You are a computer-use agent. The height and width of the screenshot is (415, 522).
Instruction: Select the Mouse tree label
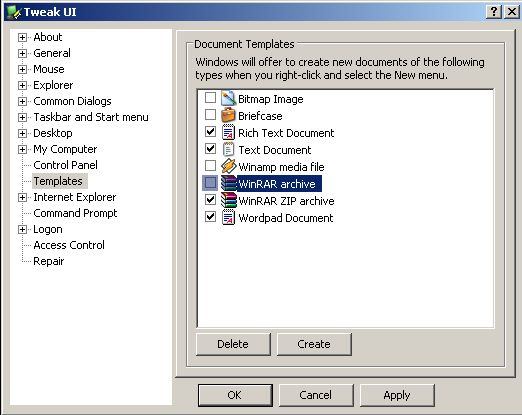[49, 69]
